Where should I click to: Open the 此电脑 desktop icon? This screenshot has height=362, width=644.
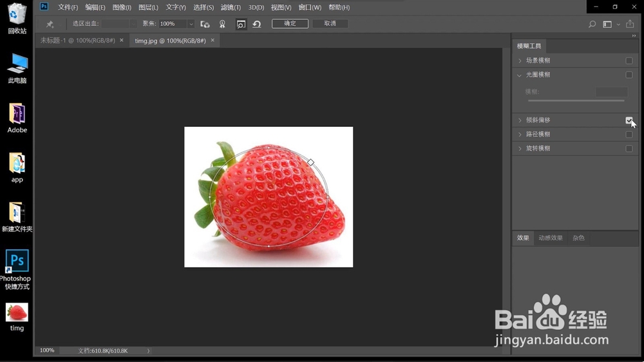click(x=17, y=68)
